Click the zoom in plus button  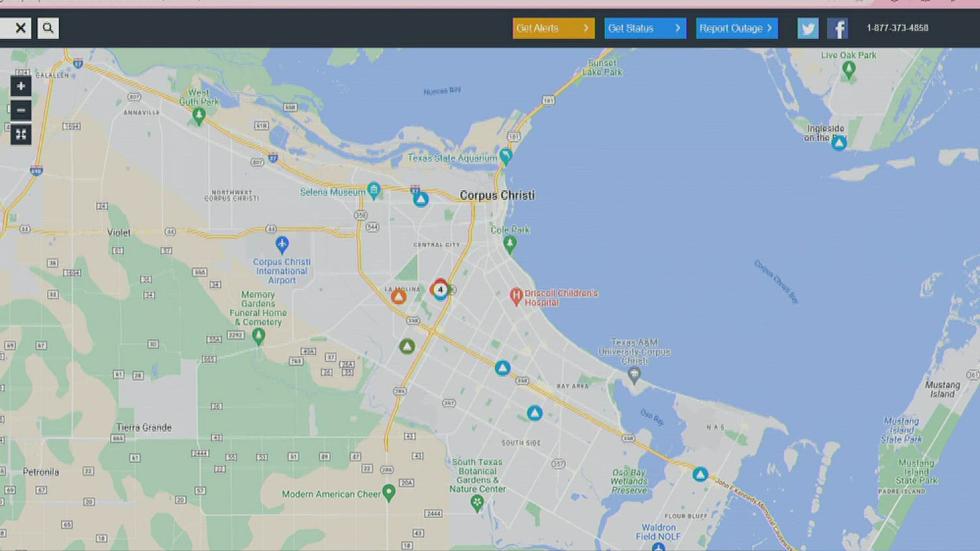[21, 86]
